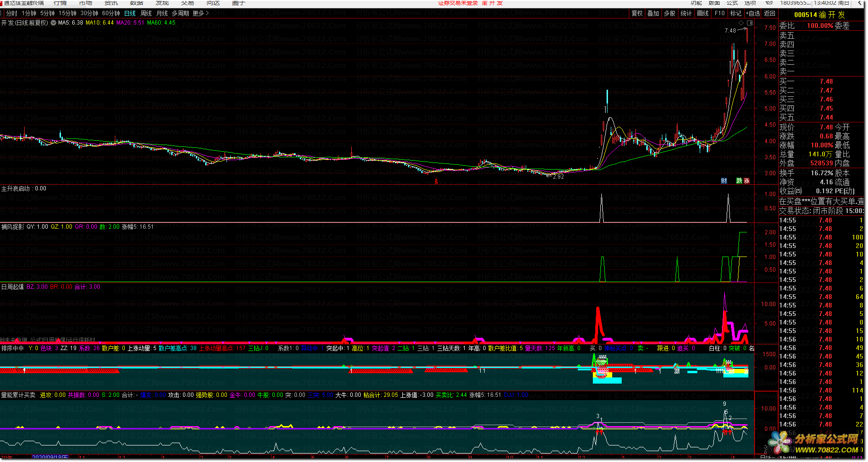Click the 2.92 low price label on chart
The width and height of the screenshot is (868, 462).
click(558, 177)
